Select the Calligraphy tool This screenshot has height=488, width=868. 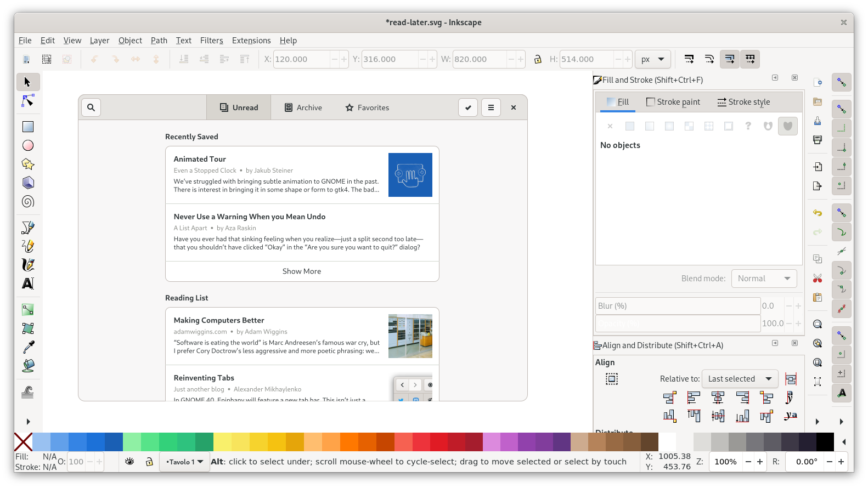click(28, 265)
